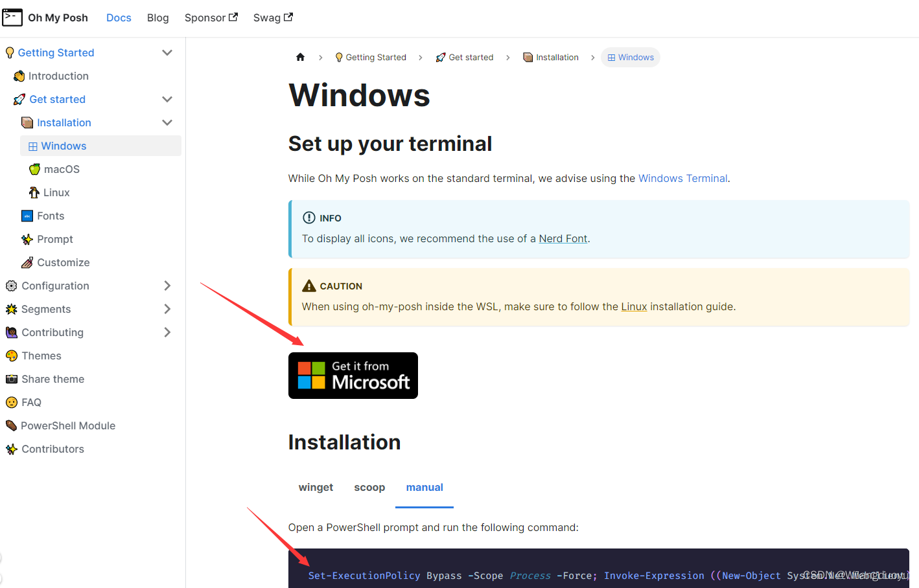919x588 pixels.
Task: Click the Get it from Microsoft badge
Action: (x=353, y=376)
